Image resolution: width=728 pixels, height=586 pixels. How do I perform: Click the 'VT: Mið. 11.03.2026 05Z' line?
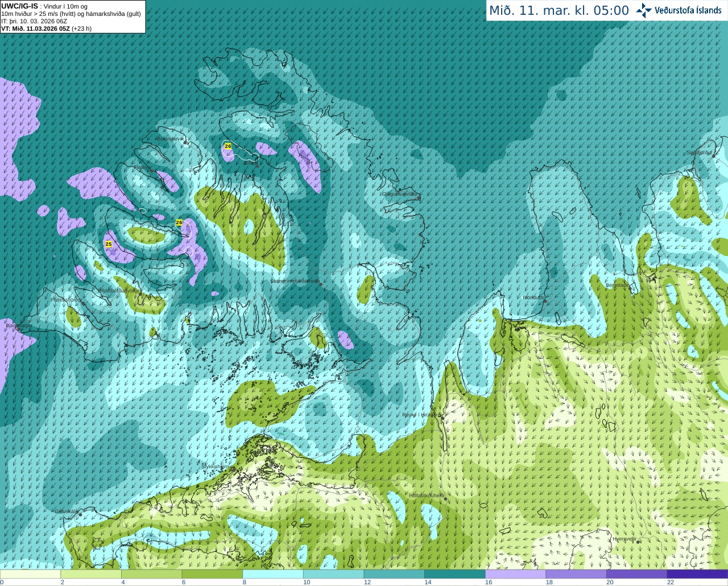click(35, 28)
